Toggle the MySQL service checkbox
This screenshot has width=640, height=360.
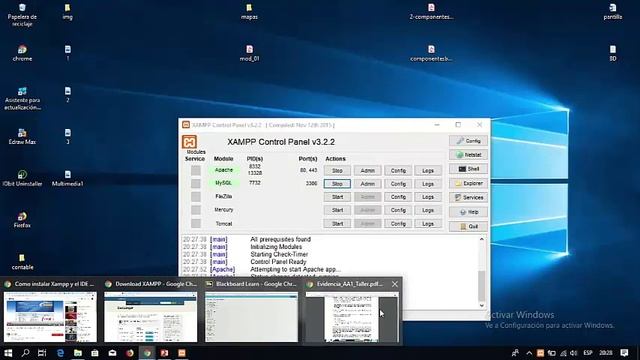pyautogui.click(x=196, y=184)
